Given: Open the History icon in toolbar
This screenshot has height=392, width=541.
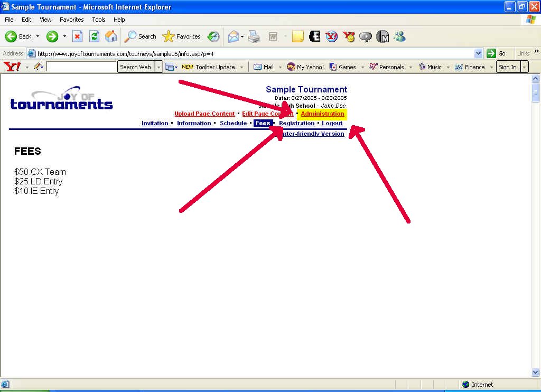Looking at the screenshot, I should pos(213,36).
